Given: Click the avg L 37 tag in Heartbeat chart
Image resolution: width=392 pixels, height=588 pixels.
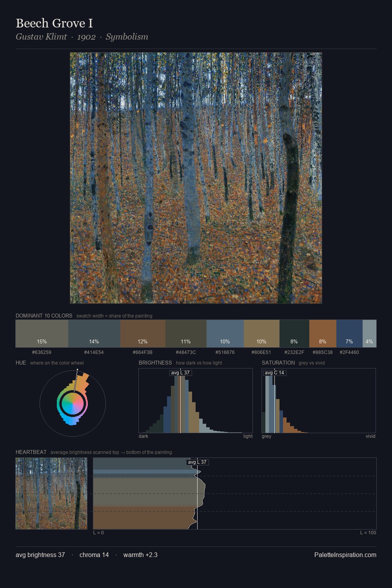Looking at the screenshot, I should pos(197,462).
